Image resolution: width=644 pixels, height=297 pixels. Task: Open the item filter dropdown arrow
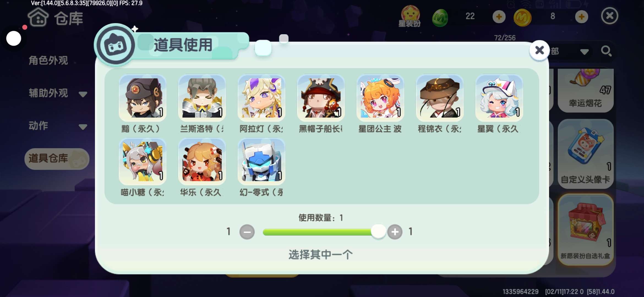[584, 52]
